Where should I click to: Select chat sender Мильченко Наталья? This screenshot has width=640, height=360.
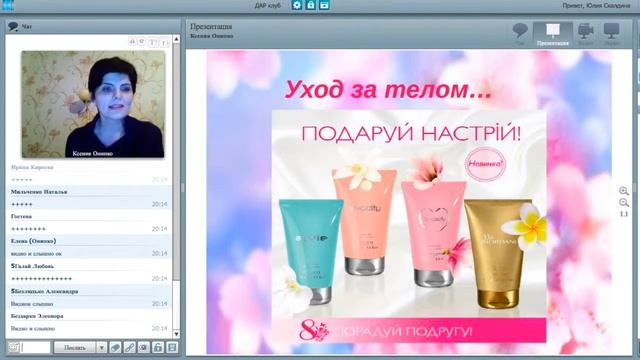pos(39,191)
